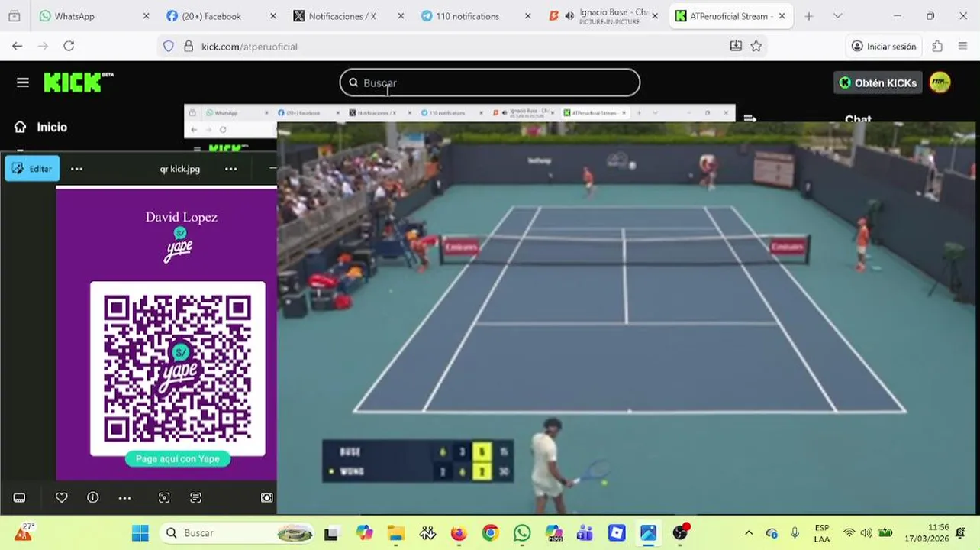Viewport: 980px width, 550px height.
Task: Open Firefox recent browsing button
Action: pyautogui.click(x=15, y=16)
